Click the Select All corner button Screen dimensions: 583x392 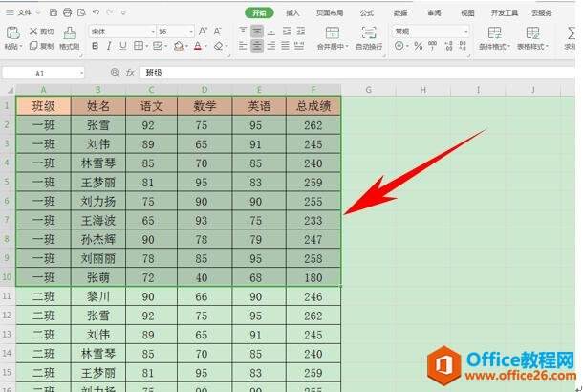[11, 91]
